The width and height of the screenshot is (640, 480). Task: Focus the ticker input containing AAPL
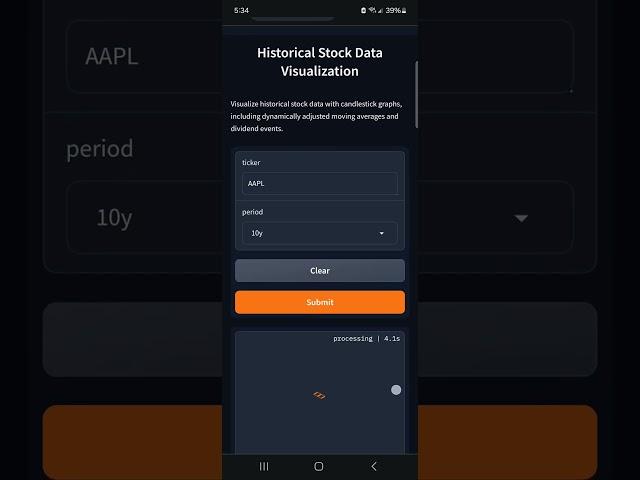[319, 184]
